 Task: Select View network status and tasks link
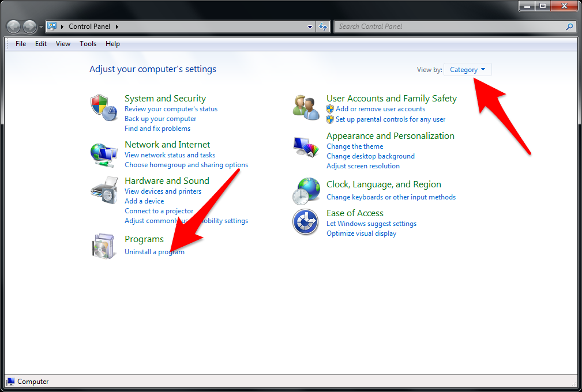pyautogui.click(x=170, y=155)
